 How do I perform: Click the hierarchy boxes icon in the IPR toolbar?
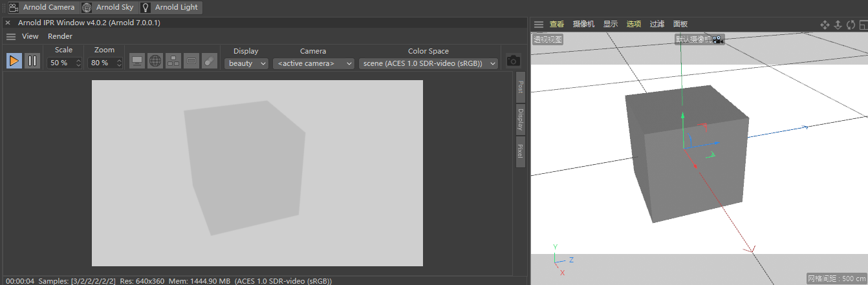pyautogui.click(x=173, y=61)
